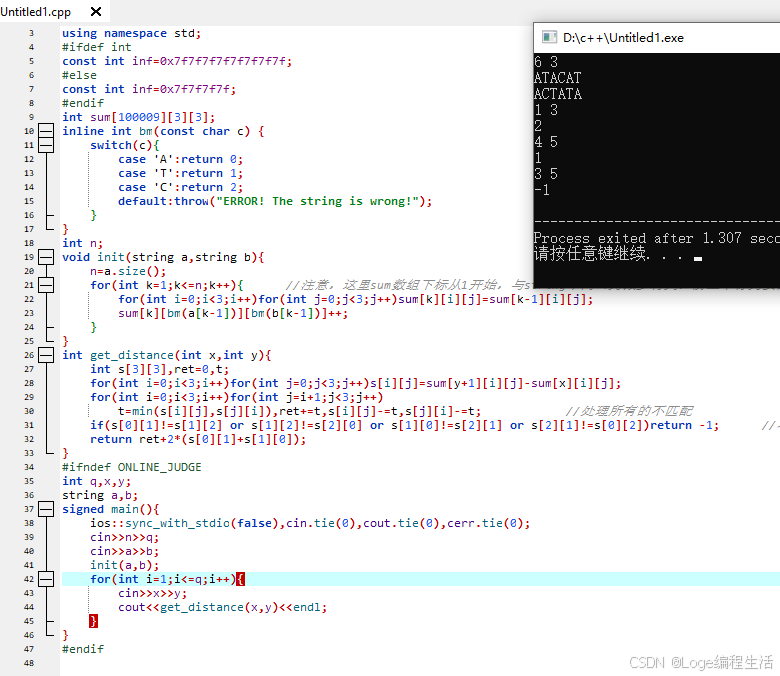
Task: Click line number 31 in the gutter
Action: click(x=29, y=425)
